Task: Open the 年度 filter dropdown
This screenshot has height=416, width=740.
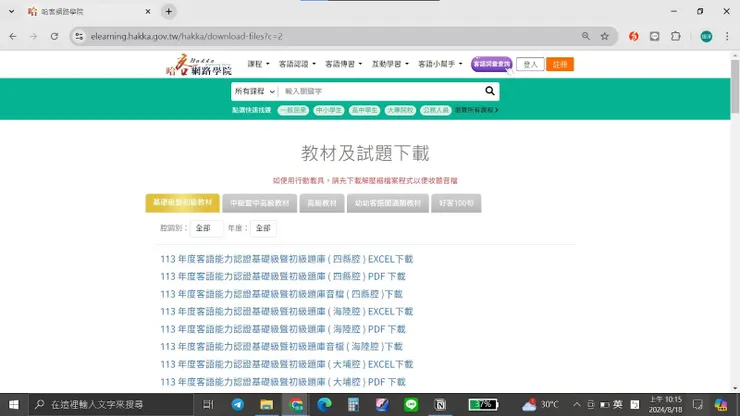Action: click(x=263, y=228)
